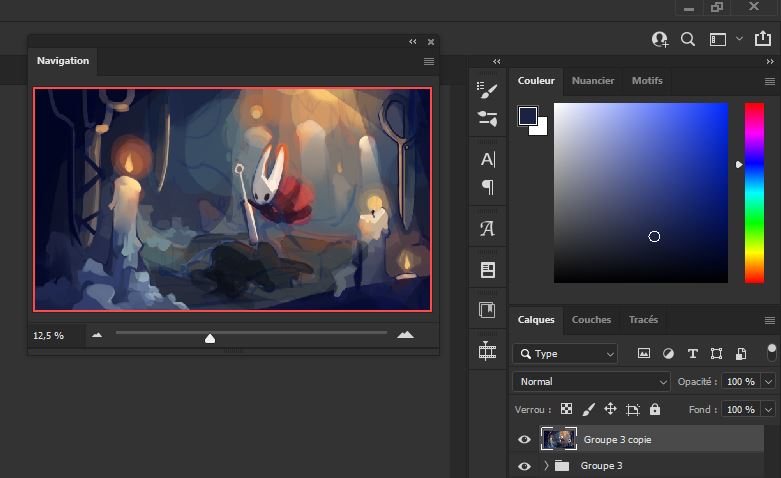Screen dimensions: 781x478
Task: Click the Groupe 3 copie layer thumbnail
Action: click(x=558, y=439)
